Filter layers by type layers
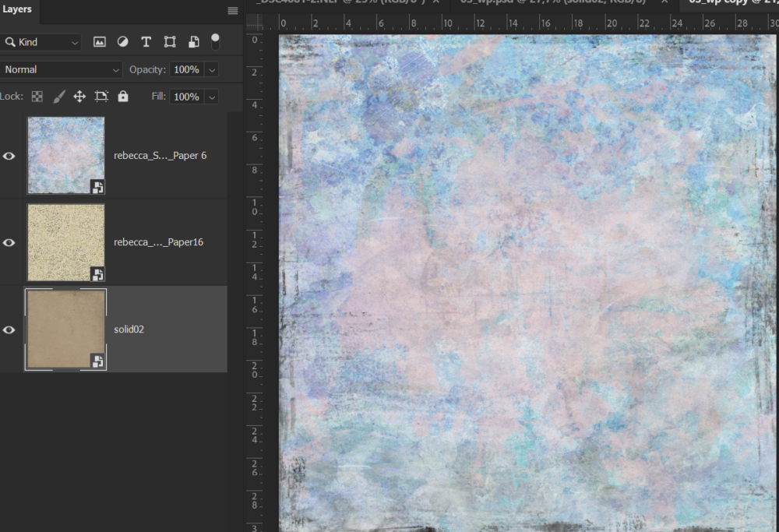The image size is (779, 532). point(146,42)
